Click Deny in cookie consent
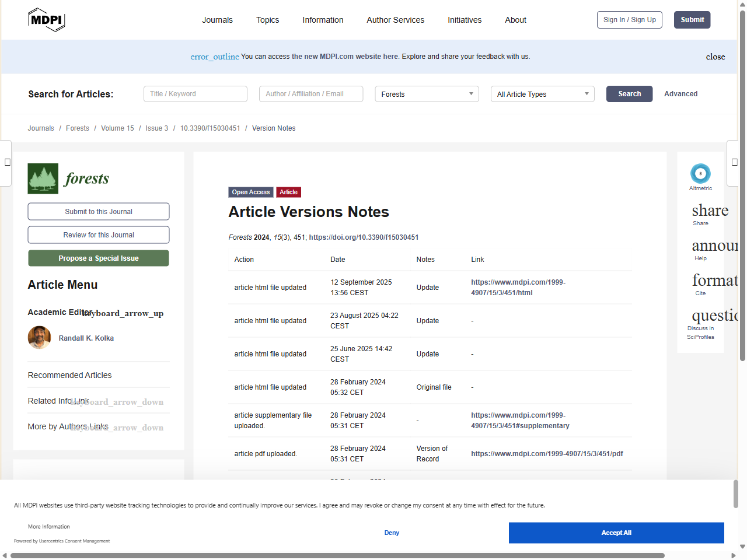The width and height of the screenshot is (747, 560). 392,533
